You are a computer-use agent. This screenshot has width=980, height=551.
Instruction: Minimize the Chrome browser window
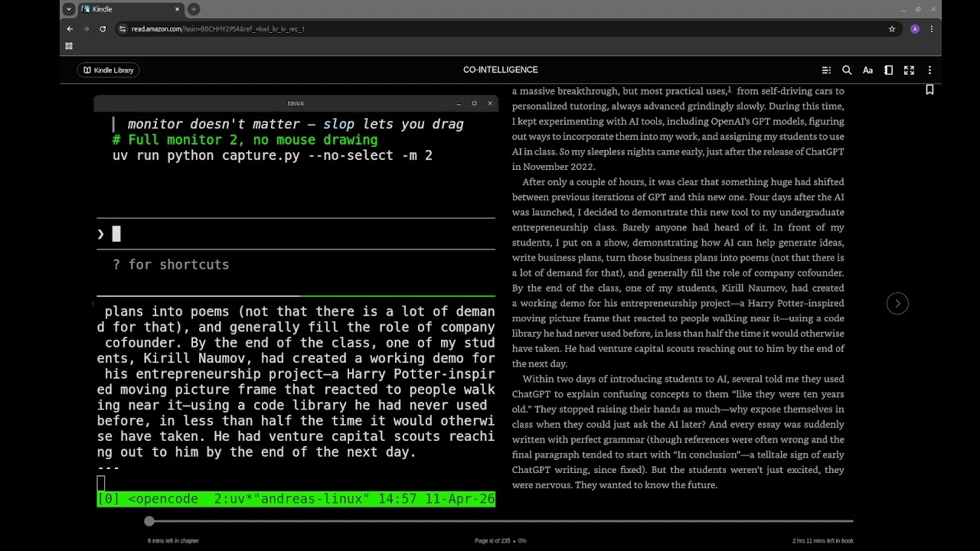tap(903, 9)
